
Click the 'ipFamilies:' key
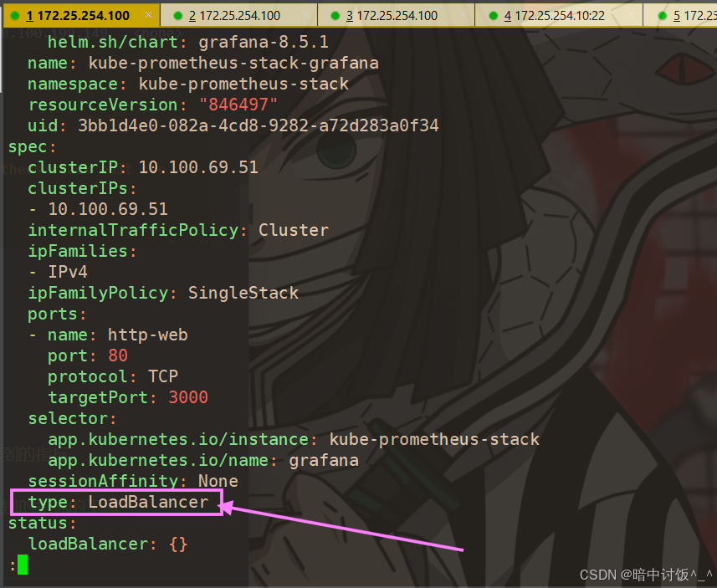tap(82, 251)
